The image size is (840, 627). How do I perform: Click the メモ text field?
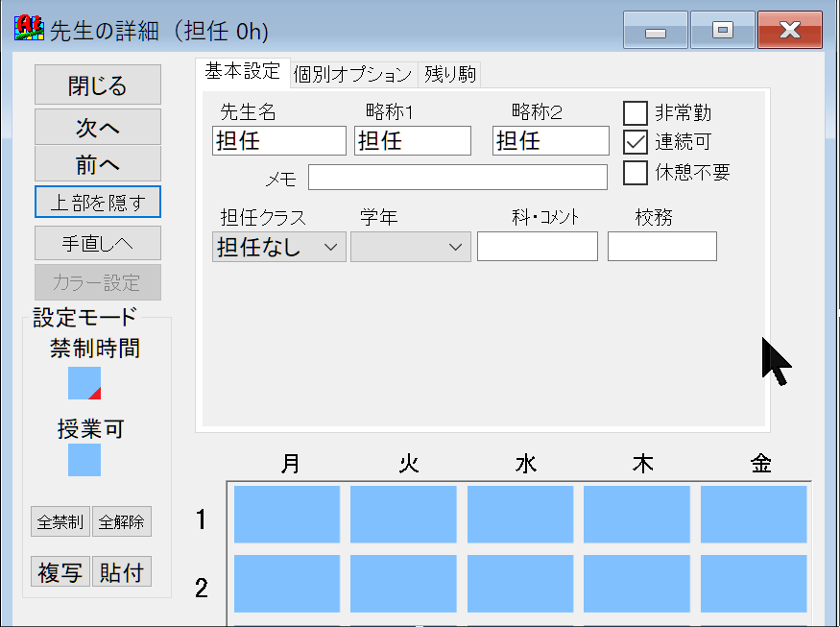(x=457, y=178)
